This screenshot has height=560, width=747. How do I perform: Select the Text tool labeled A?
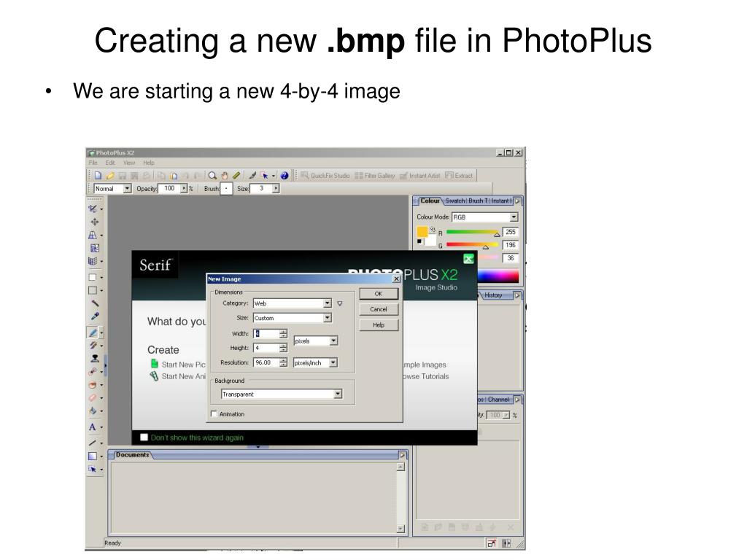tap(93, 427)
